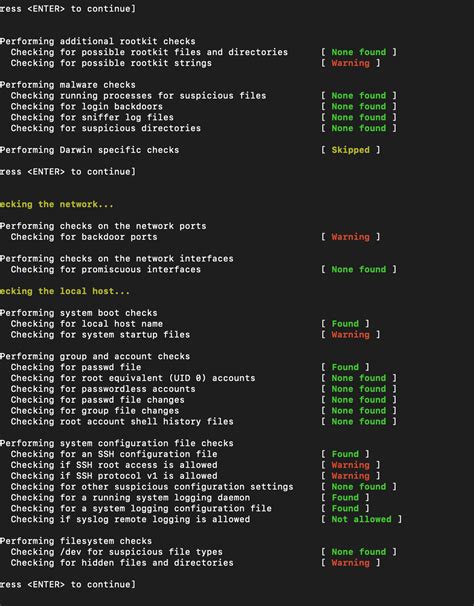Screen dimensions: 474x606
Task: Select 'Checking /dev for suspicious file types'
Action: pyautogui.click(x=116, y=552)
